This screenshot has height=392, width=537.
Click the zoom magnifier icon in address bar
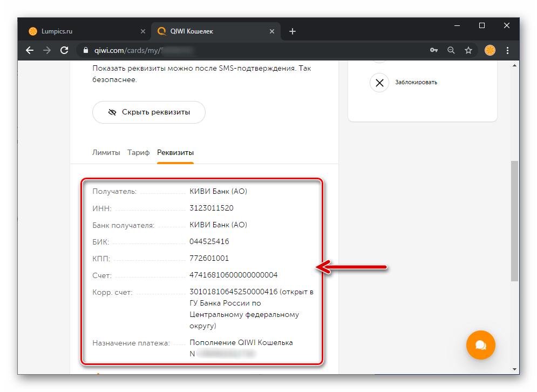coord(451,50)
